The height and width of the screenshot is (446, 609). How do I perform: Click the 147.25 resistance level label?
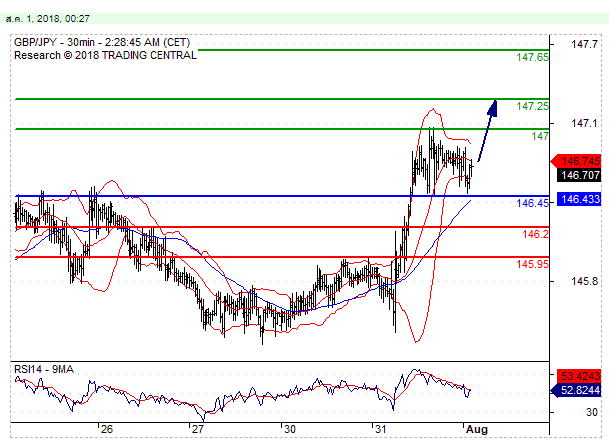[x=532, y=106]
